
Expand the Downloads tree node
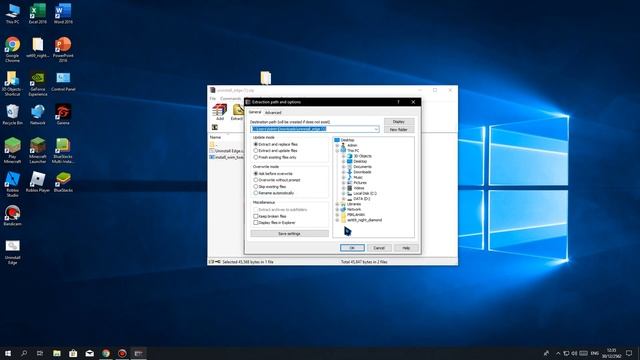coord(344,172)
